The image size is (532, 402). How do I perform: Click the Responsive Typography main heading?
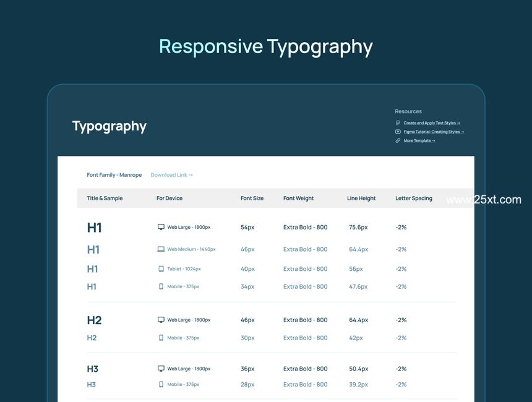266,47
